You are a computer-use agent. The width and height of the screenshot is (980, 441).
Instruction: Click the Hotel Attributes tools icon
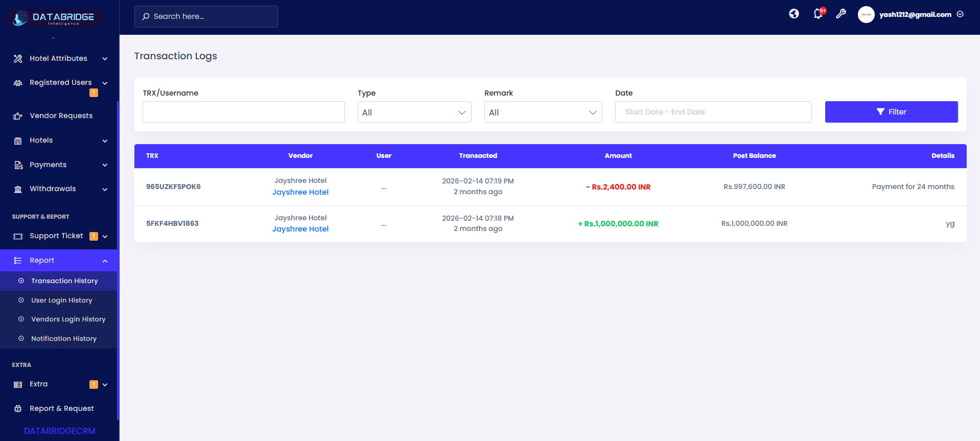(x=18, y=59)
